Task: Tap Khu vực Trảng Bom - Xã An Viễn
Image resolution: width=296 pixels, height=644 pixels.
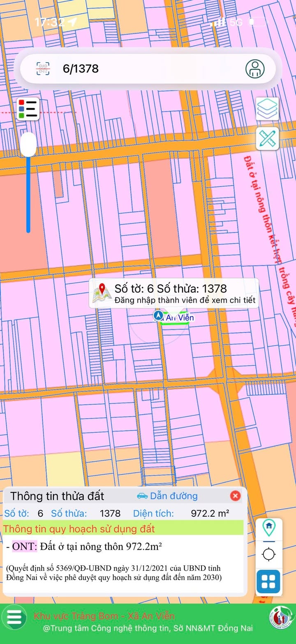Action: point(104,616)
